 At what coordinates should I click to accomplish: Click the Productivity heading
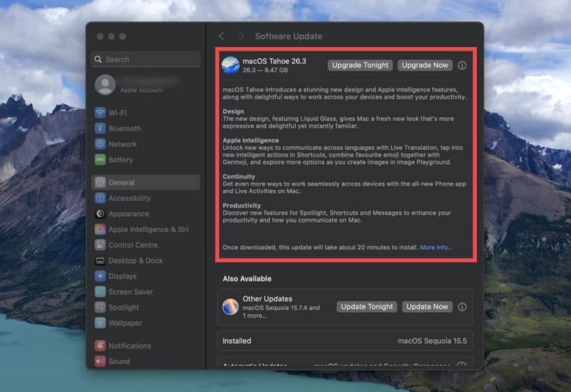click(x=242, y=206)
